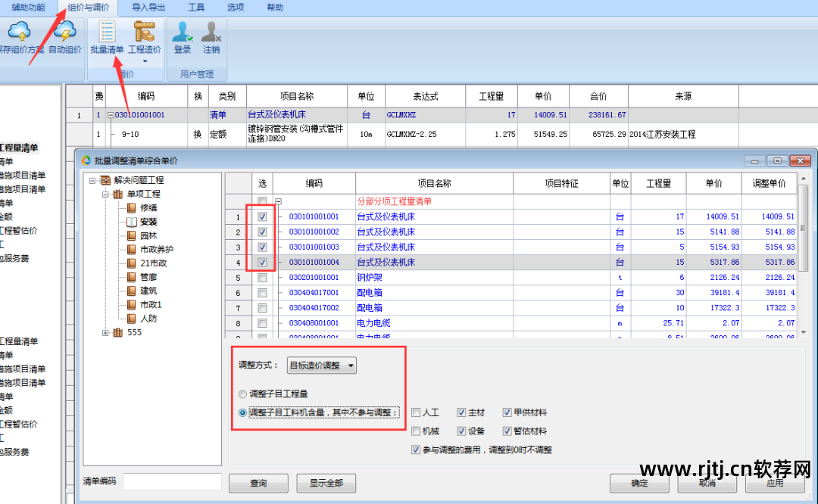This screenshot has width=818, height=504.
Task: Open the 批量清单 tool
Action: coord(107,38)
